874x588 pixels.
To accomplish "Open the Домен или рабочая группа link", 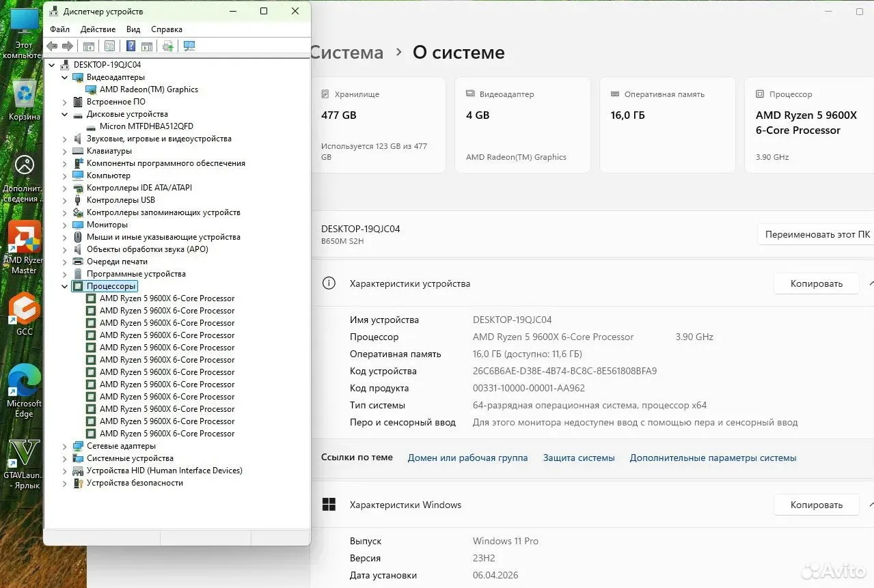I will tap(467, 458).
